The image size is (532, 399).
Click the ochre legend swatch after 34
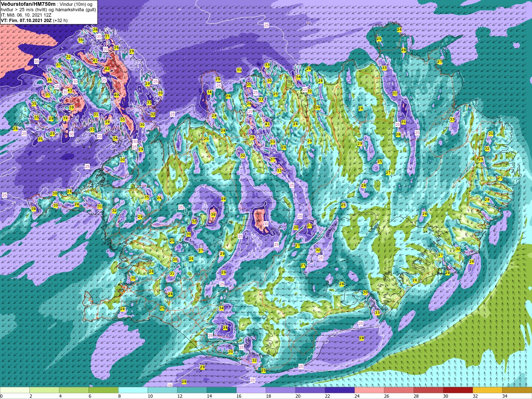(x=517, y=390)
